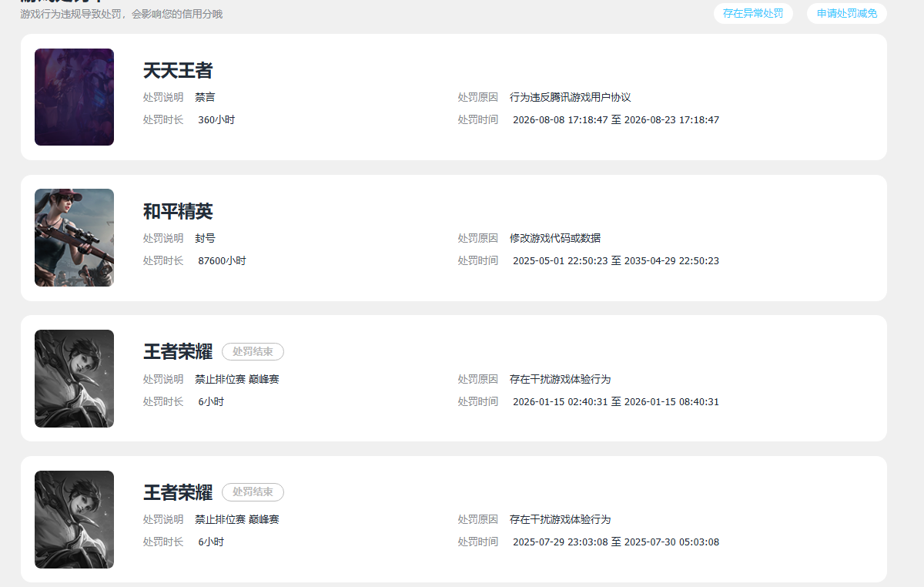Click 处罚说明 label in 天天王者 card
924x587 pixels.
coord(163,98)
